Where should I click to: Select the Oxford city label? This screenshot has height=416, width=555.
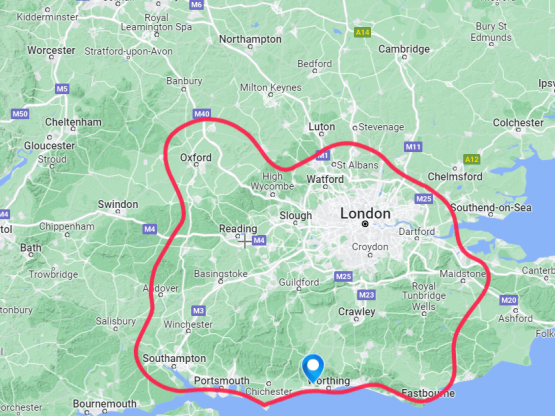(196, 157)
